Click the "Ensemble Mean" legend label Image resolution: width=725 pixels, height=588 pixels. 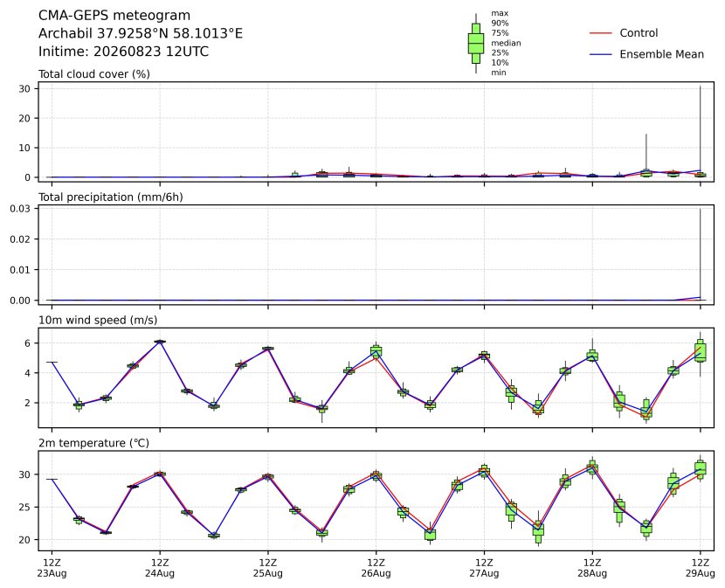pos(661,54)
